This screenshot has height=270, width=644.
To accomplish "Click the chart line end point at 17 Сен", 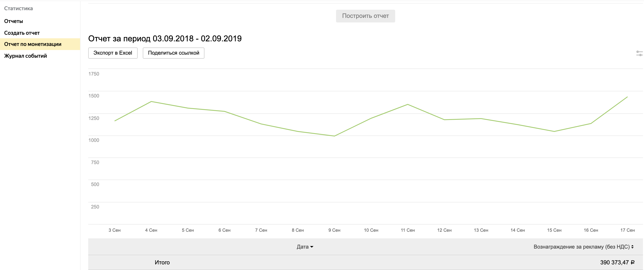I will (x=627, y=97).
